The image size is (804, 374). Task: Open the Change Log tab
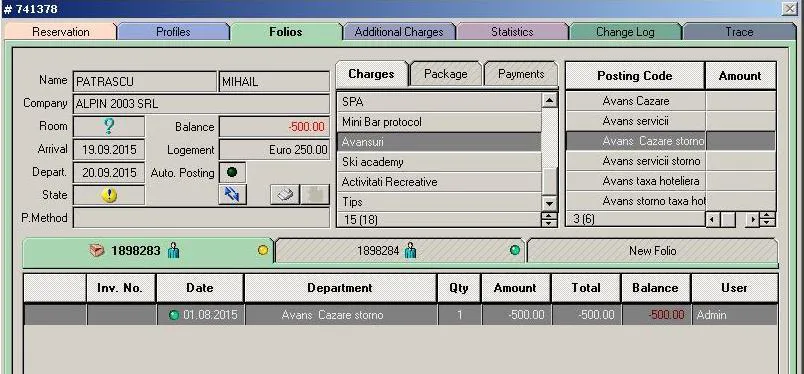pyautogui.click(x=625, y=32)
